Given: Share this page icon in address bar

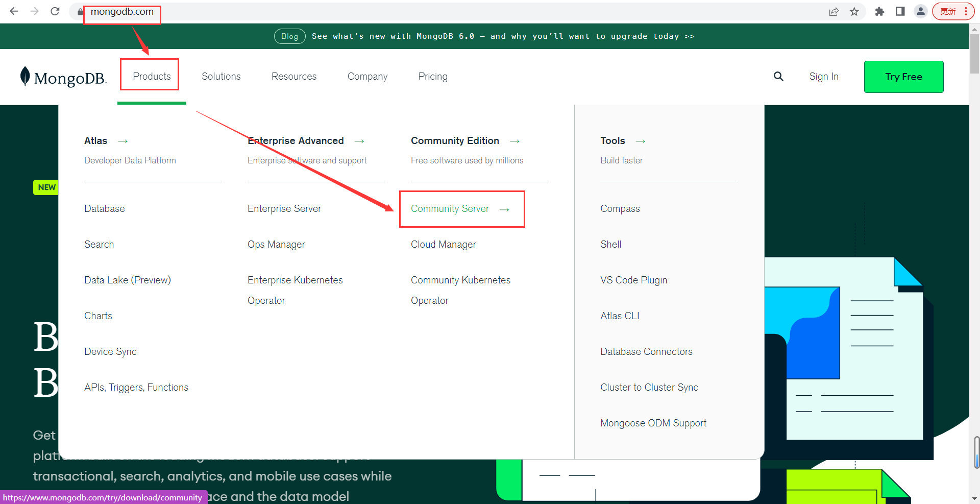Looking at the screenshot, I should pos(834,11).
